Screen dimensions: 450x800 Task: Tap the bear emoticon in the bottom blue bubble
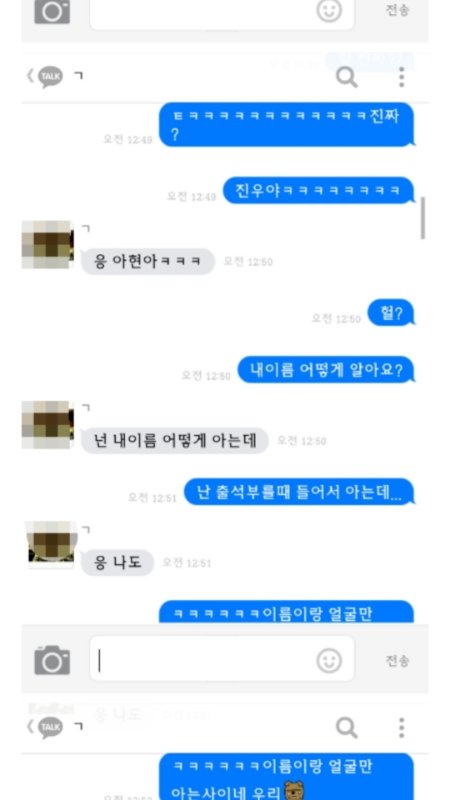tap(294, 790)
